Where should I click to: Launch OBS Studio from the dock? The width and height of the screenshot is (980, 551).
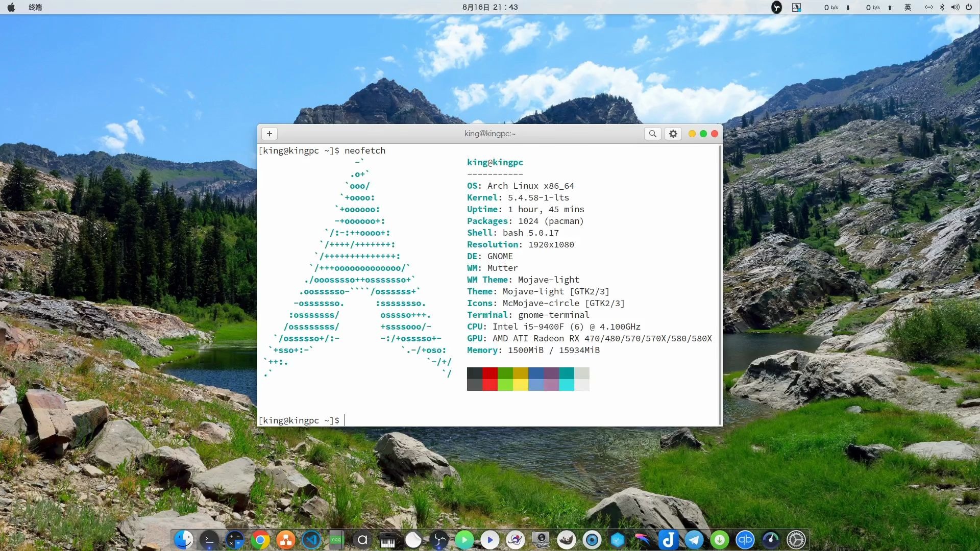tap(439, 540)
